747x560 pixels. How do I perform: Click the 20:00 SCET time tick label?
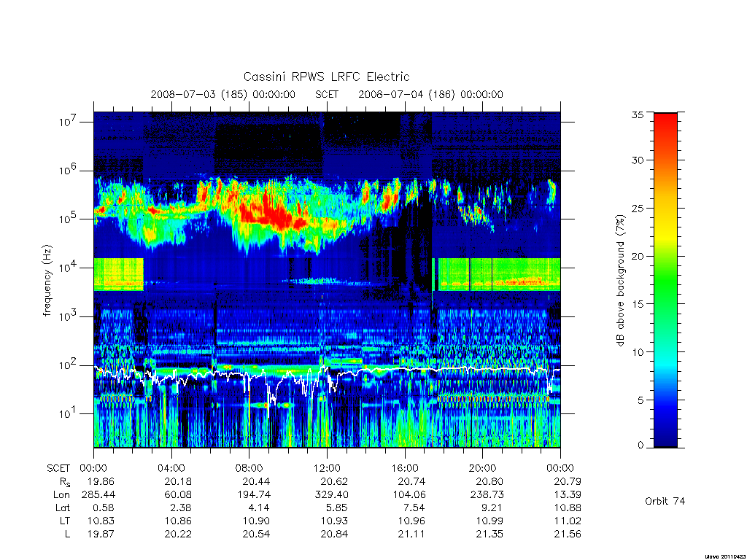[483, 468]
